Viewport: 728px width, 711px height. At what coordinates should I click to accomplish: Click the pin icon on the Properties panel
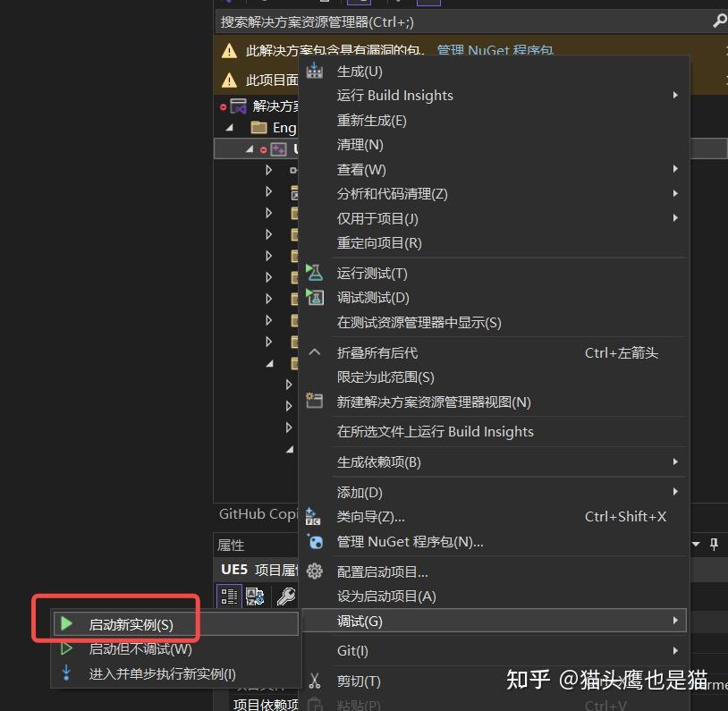coord(713,544)
